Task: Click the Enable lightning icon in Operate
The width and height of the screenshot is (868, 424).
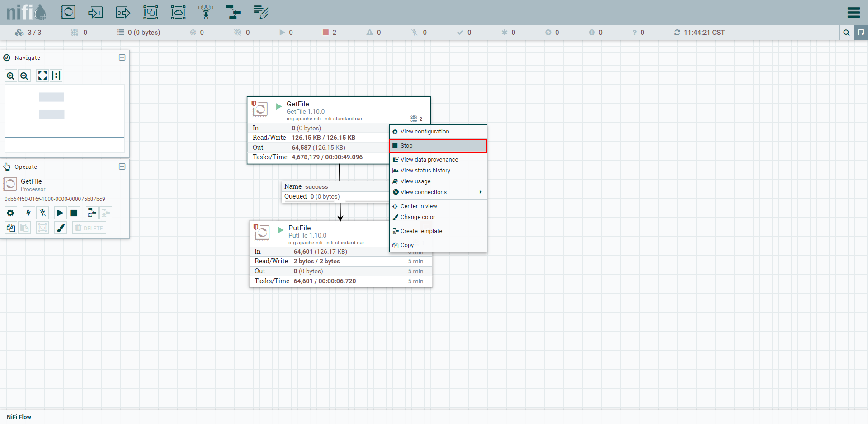Action: (28, 213)
